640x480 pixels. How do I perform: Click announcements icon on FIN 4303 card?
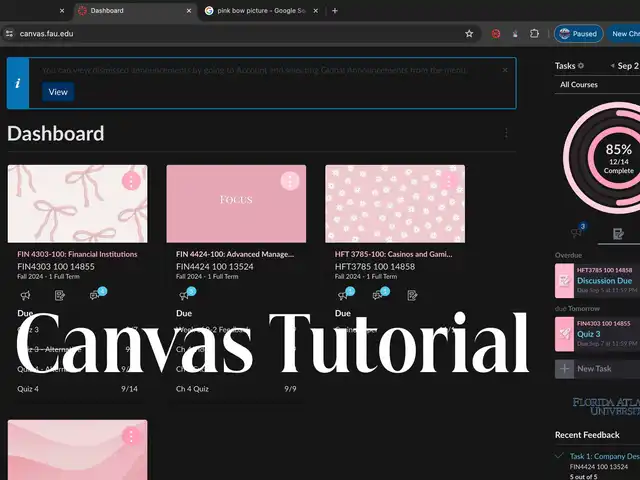tap(25, 295)
